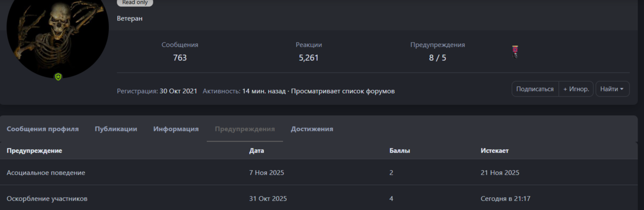Open the Сообщения count 763
Screen dimensions: 644x210
click(180, 58)
